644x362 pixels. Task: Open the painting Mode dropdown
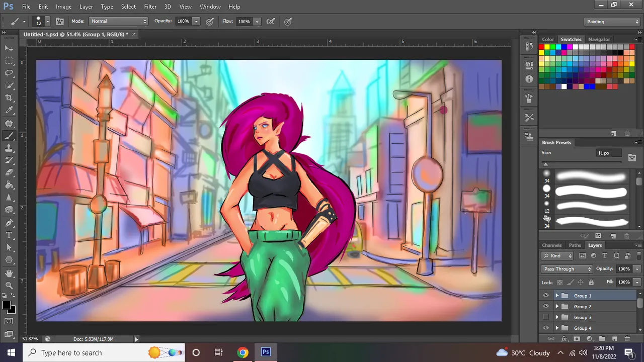click(x=119, y=21)
